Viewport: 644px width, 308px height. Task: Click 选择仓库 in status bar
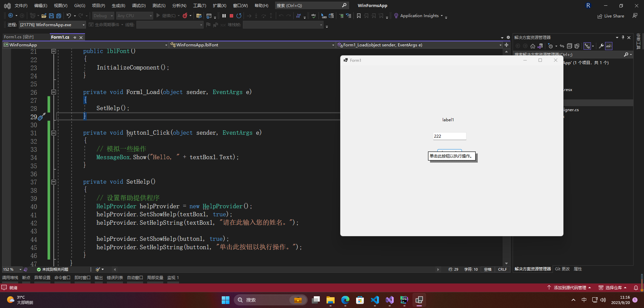613,288
